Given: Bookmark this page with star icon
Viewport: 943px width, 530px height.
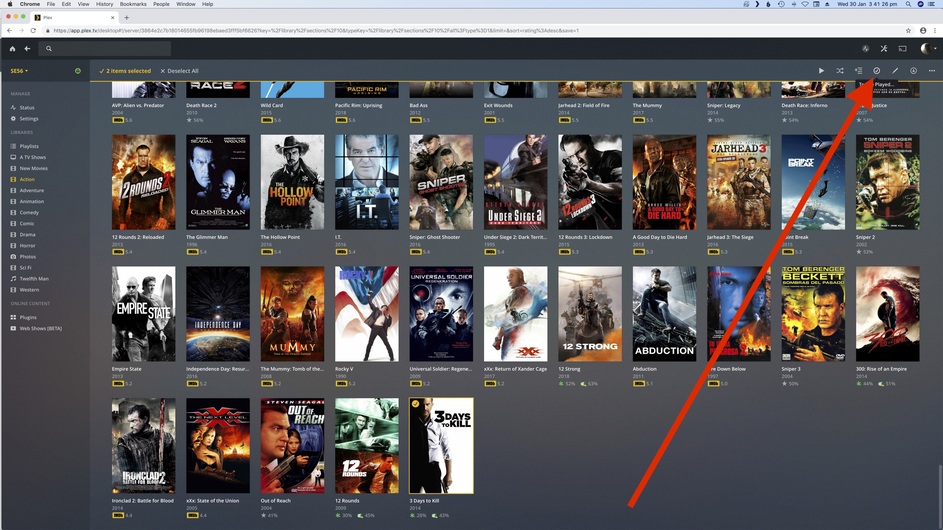Looking at the screenshot, I should [x=908, y=31].
